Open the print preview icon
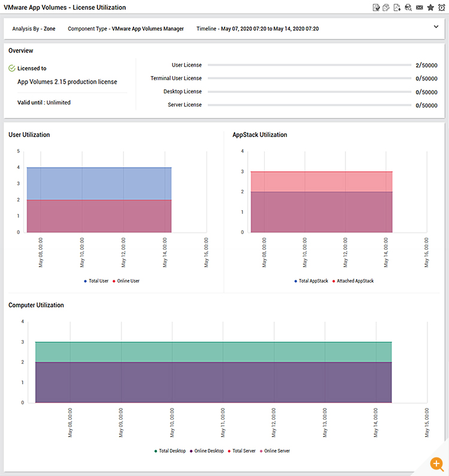The height and width of the screenshot is (476, 449). pos(408,8)
